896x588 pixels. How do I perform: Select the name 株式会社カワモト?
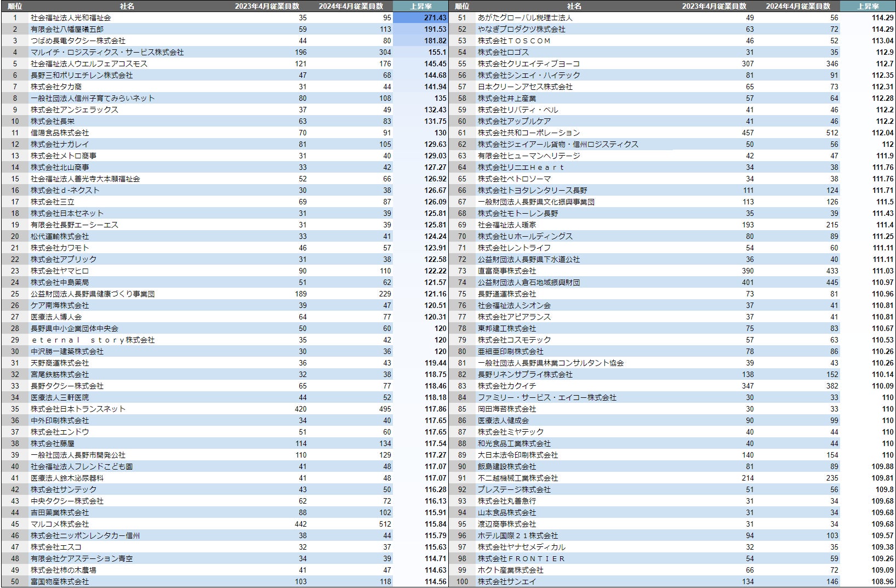pos(60,248)
